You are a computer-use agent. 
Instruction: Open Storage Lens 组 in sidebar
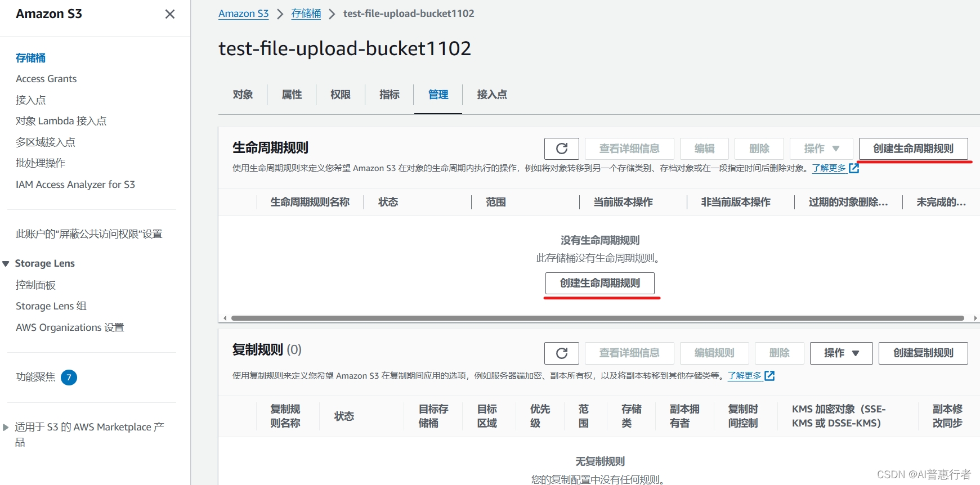pos(51,306)
